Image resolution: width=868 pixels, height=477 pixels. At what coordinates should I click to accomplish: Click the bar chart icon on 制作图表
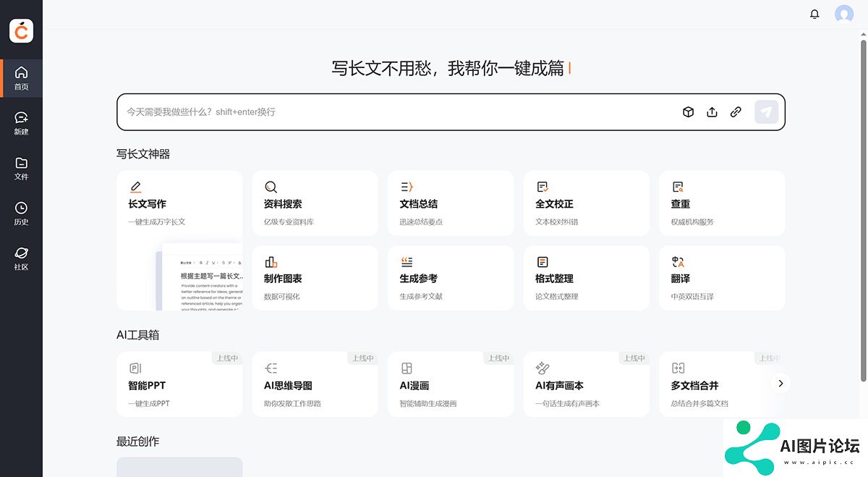tap(271, 261)
